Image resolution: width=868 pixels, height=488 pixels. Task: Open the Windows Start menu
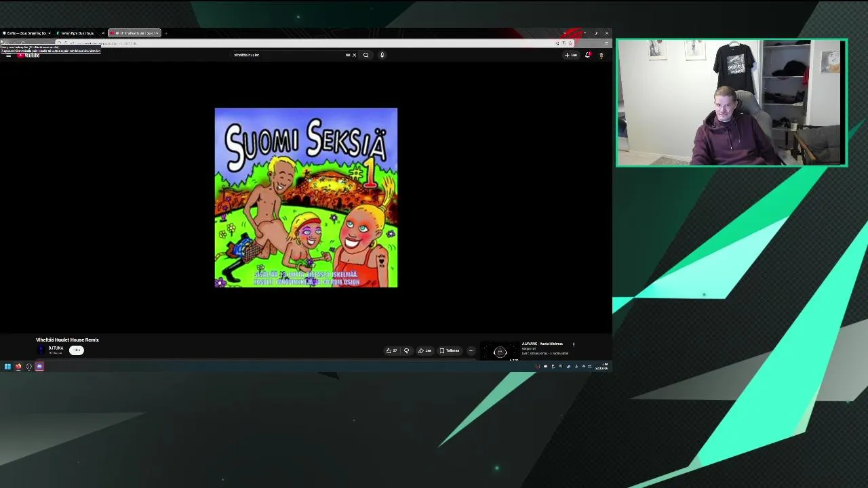click(7, 367)
